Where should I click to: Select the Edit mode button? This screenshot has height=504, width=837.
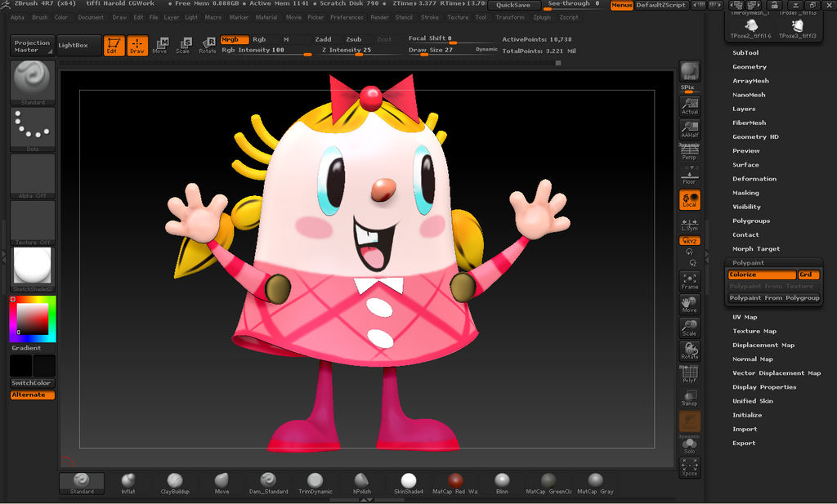(114, 45)
